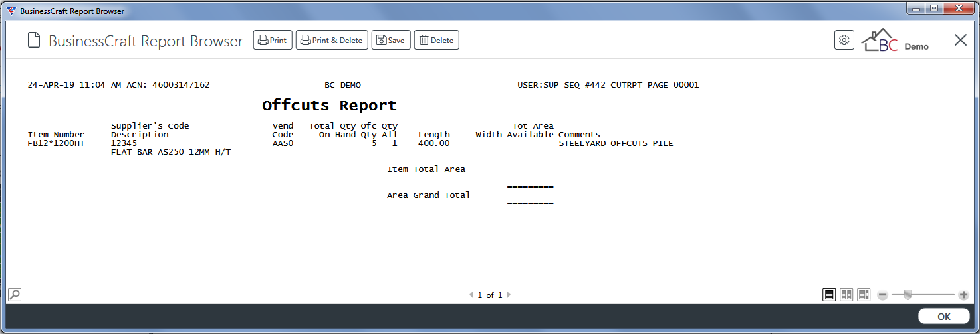The height and width of the screenshot is (334, 980).
Task: Click the Item Number column header
Action: [56, 135]
